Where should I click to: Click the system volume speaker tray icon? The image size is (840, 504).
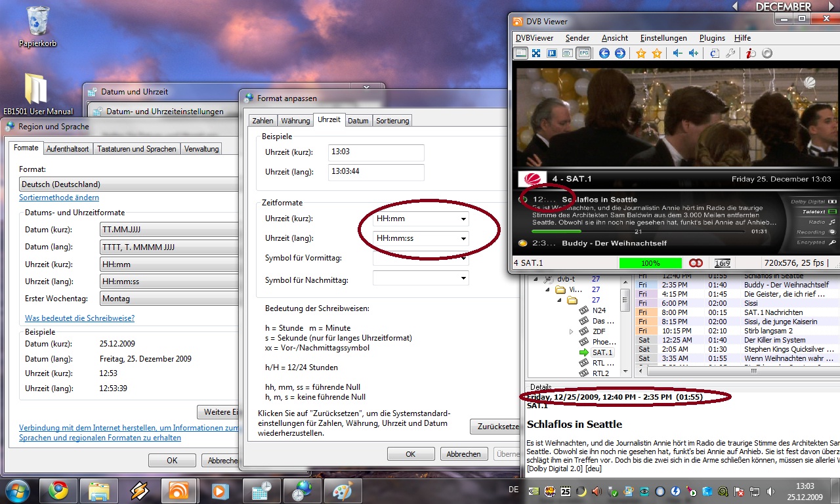(x=770, y=492)
